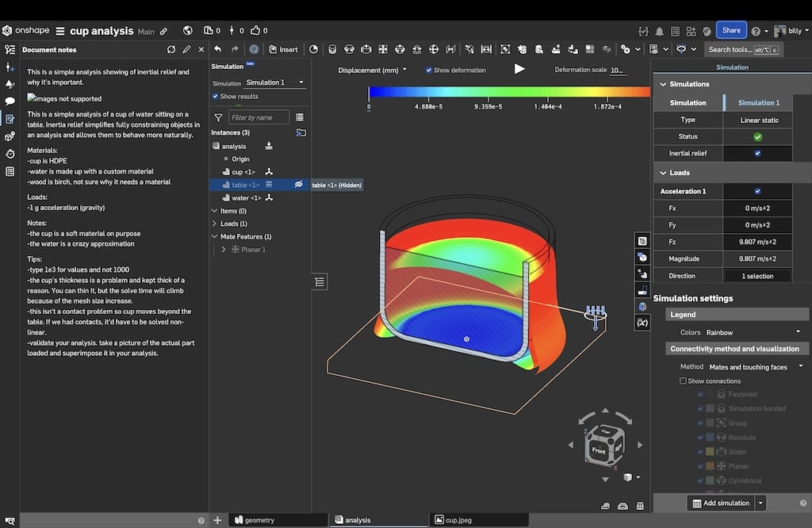Enable the Show connections checkbox
This screenshot has width=812, height=528.
tap(683, 381)
